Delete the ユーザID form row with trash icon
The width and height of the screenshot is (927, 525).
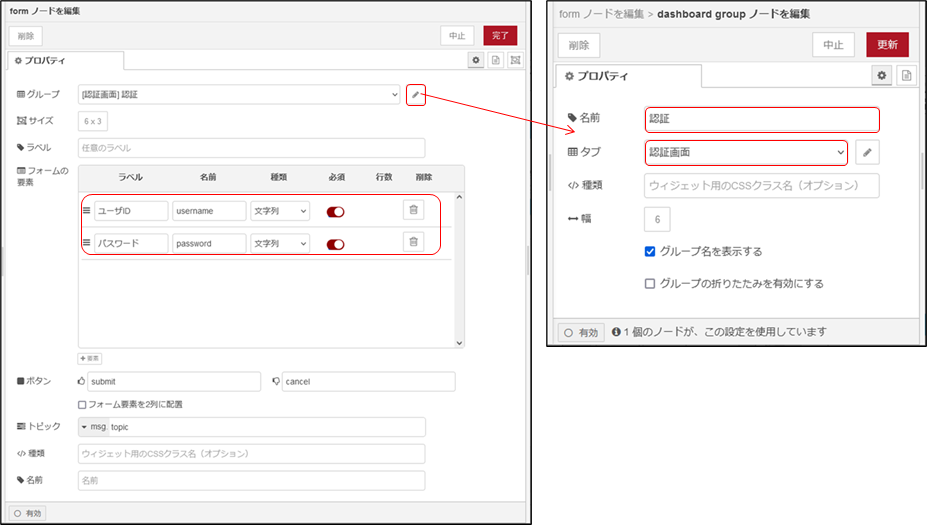point(413,210)
